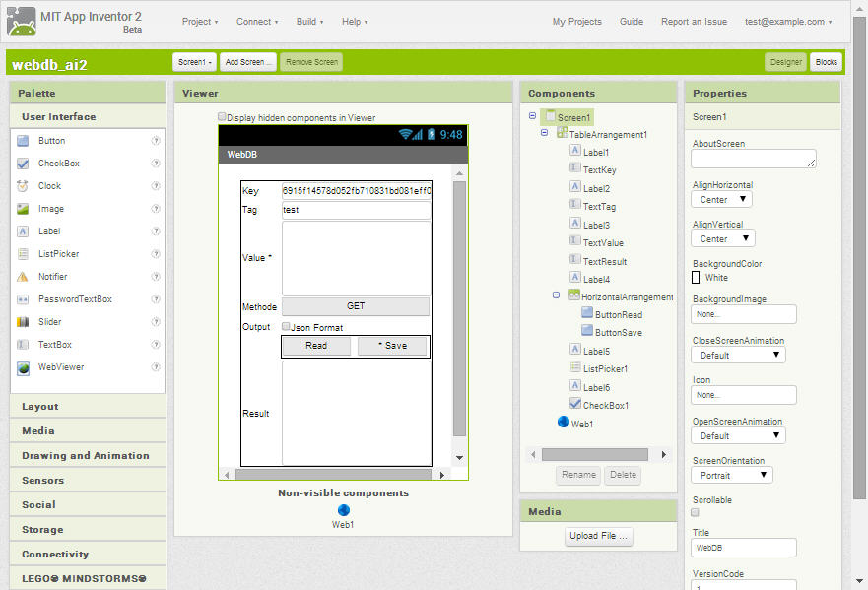The width and height of the screenshot is (868, 590).
Task: Open the AlignHorizontal Center dropdown
Action: pyautogui.click(x=721, y=199)
